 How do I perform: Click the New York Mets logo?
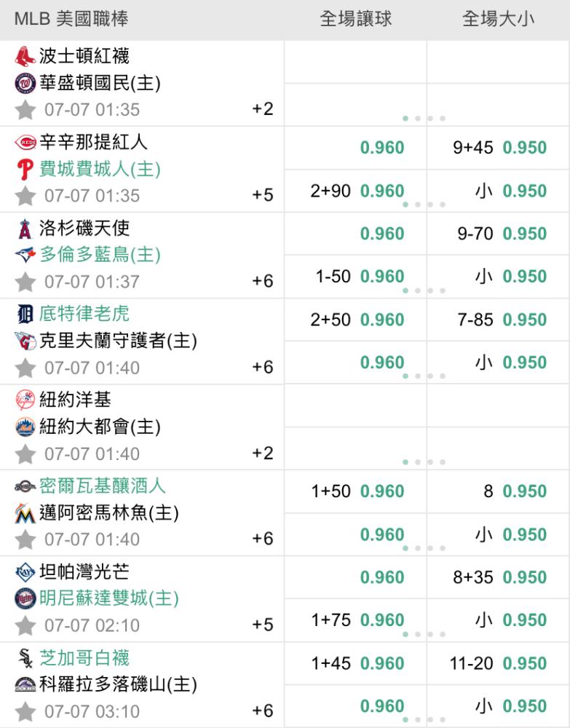[x=25, y=427]
